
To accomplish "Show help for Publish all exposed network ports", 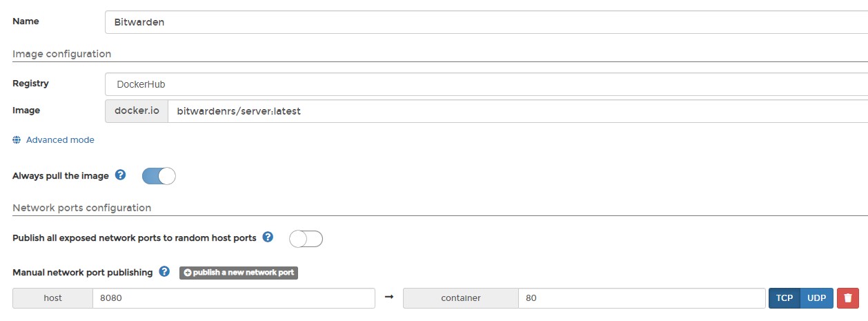I will (268, 237).
